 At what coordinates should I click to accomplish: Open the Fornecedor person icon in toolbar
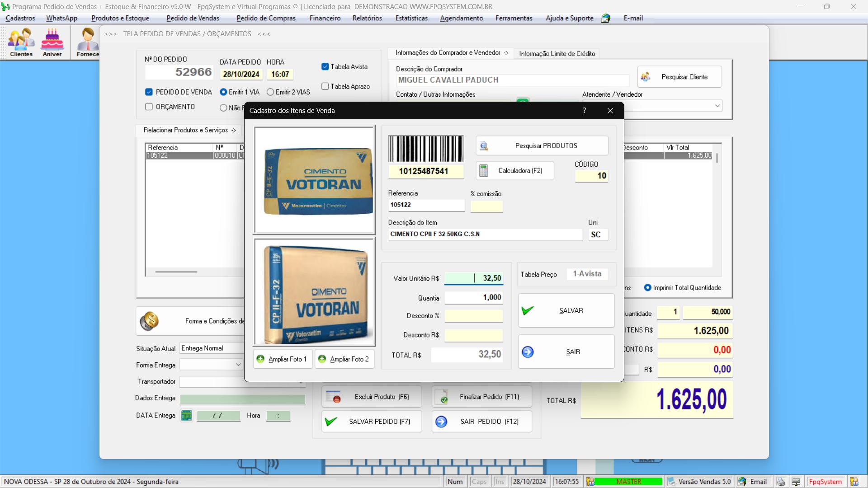click(88, 42)
